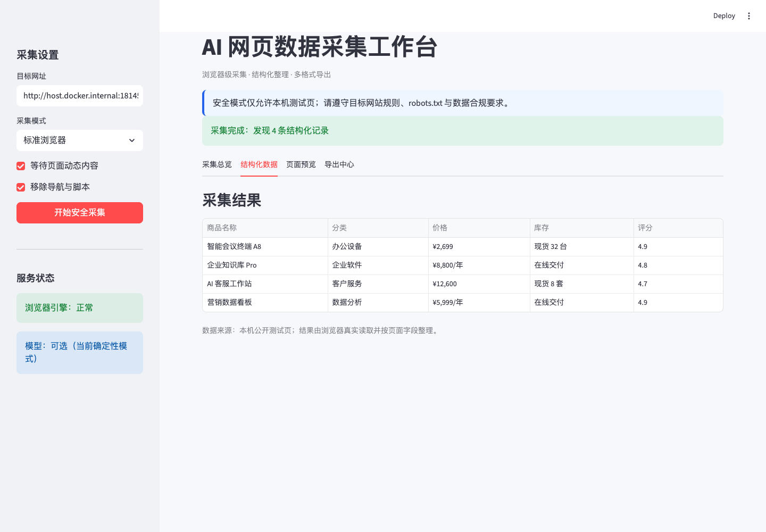Click the 客户服务 category cell
Screen dimensions: 766x532
[378, 284]
